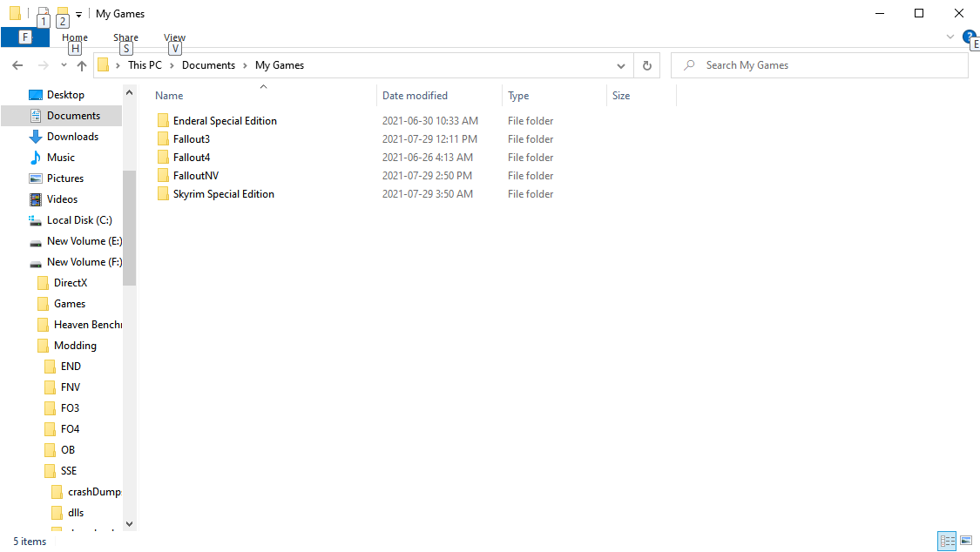Go back to previous folder
Image resolution: width=980 pixels, height=552 pixels.
coord(17,65)
